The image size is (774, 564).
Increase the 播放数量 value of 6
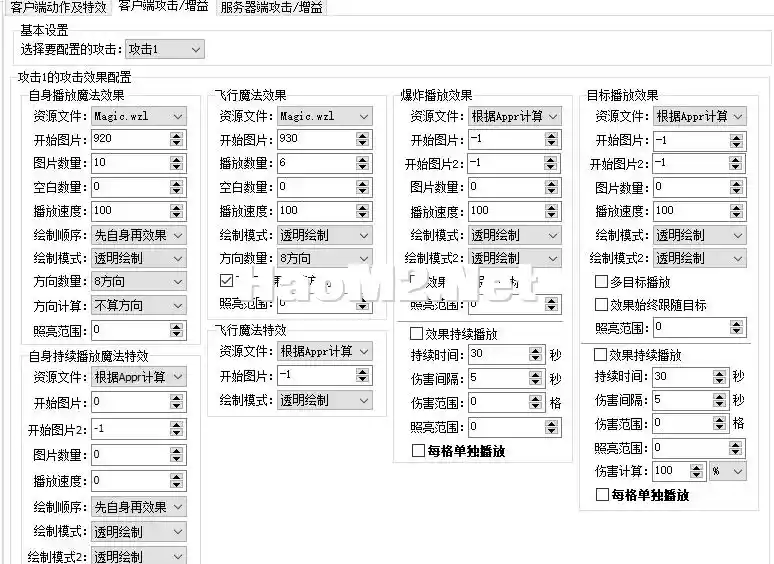point(362,159)
